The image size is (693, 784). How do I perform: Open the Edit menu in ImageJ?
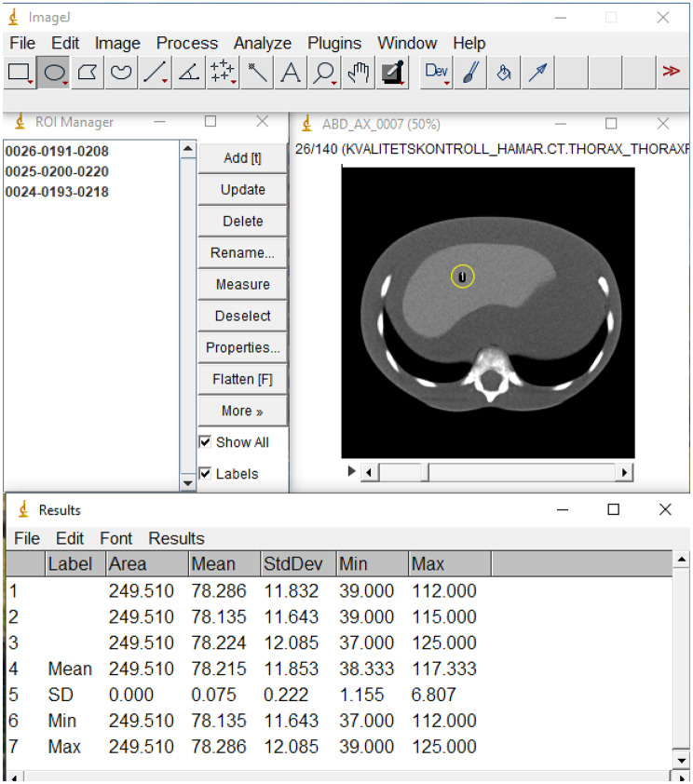tap(65, 43)
